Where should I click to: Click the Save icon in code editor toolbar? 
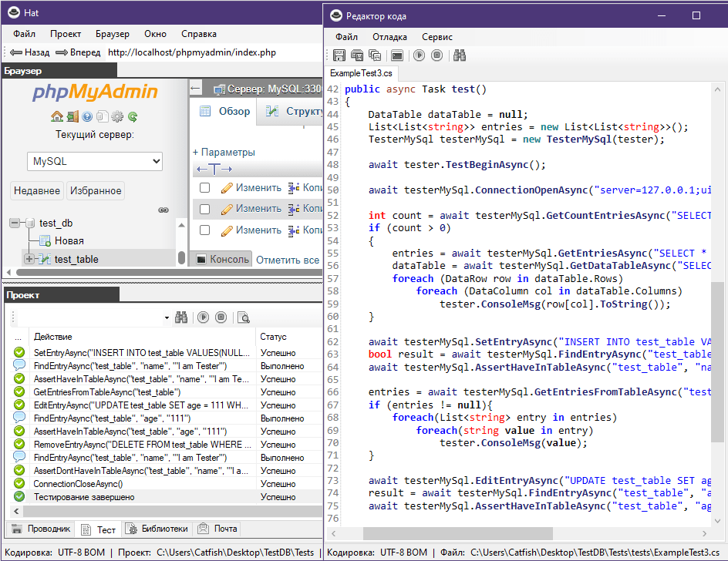[339, 55]
